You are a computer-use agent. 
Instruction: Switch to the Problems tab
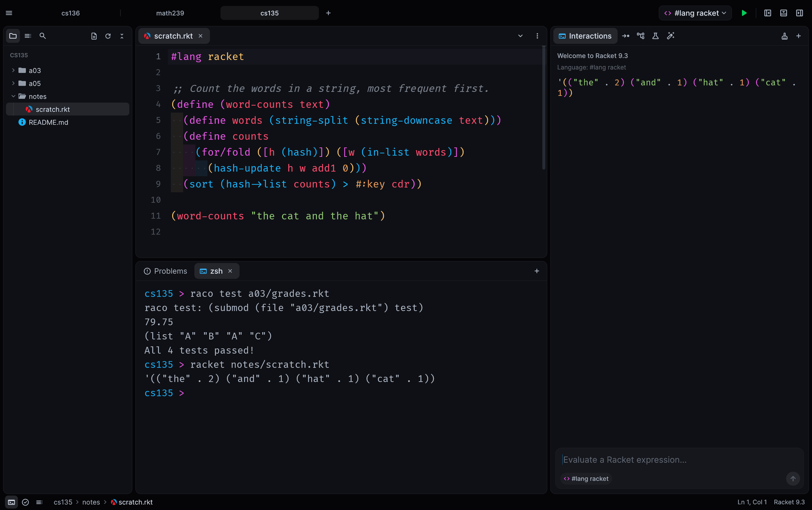tap(165, 271)
